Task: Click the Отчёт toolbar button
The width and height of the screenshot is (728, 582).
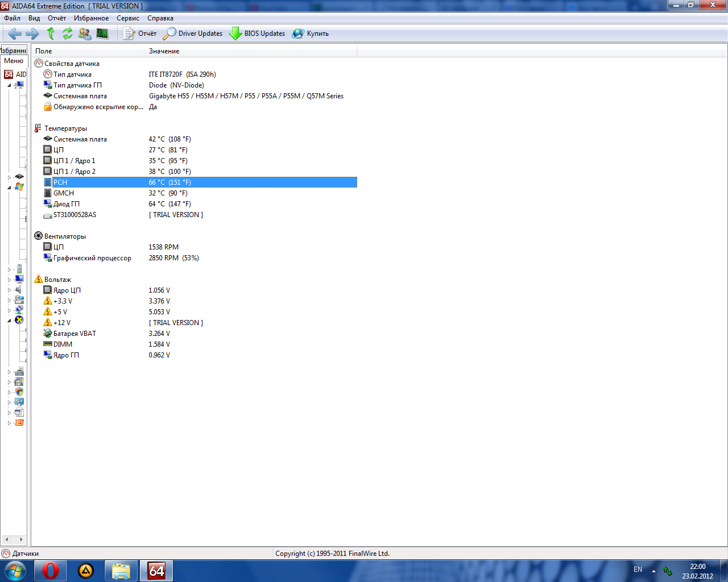Action: click(x=140, y=34)
